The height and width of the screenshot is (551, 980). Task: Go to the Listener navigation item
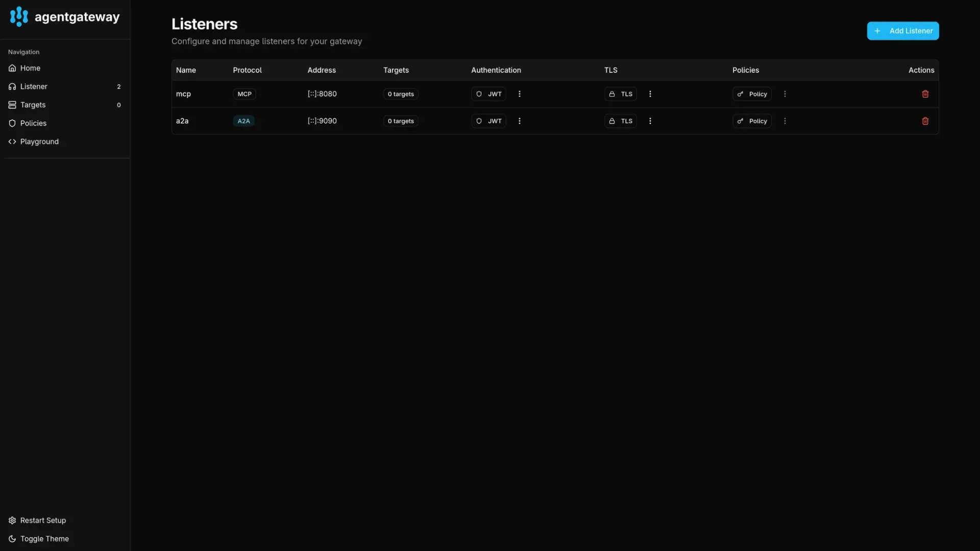65,86
